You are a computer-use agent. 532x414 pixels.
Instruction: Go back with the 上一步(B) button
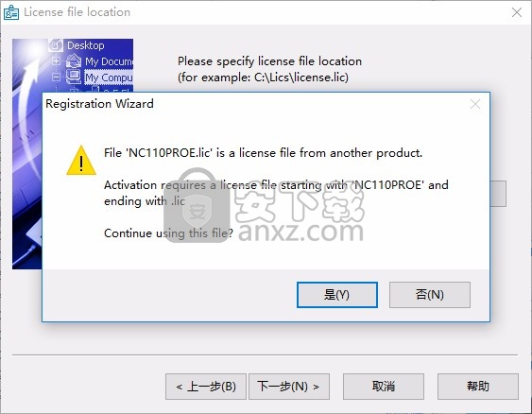(206, 387)
